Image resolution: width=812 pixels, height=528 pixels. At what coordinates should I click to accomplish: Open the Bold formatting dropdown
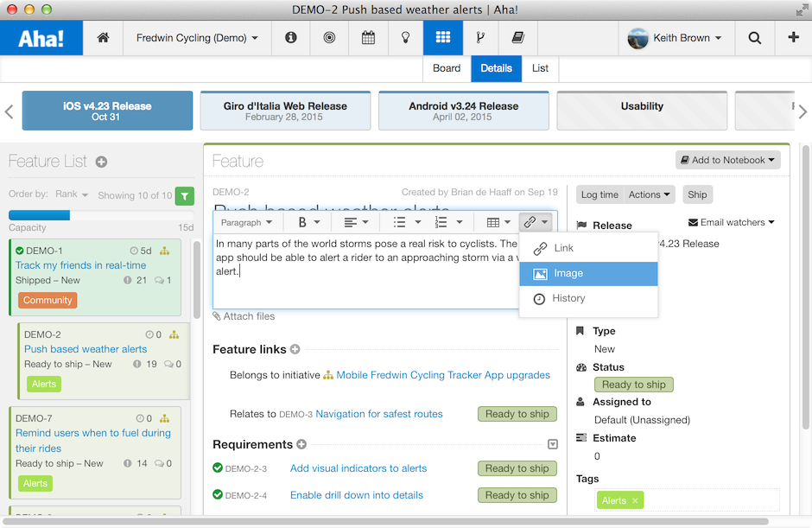309,222
